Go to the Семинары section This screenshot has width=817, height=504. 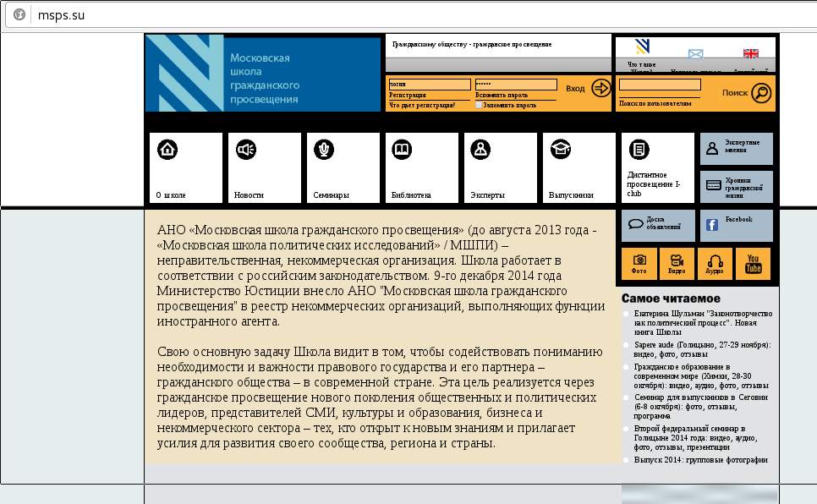(x=343, y=167)
